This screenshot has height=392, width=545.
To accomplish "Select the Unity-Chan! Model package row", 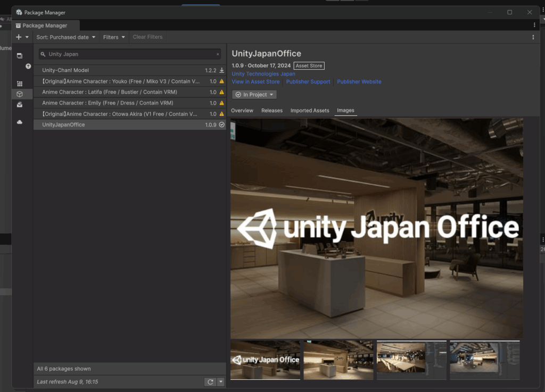I will 130,70.
